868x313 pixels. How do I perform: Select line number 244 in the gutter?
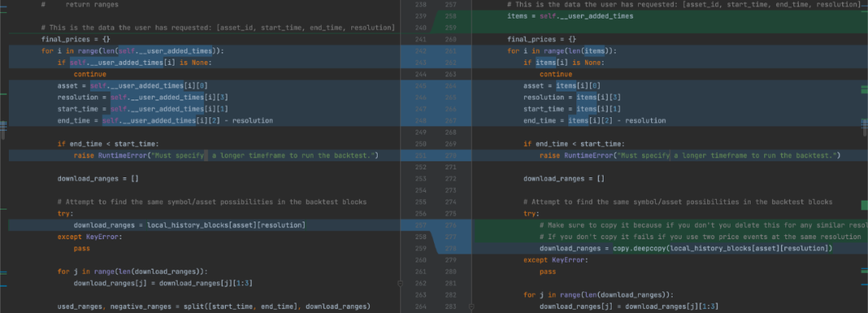click(420, 74)
